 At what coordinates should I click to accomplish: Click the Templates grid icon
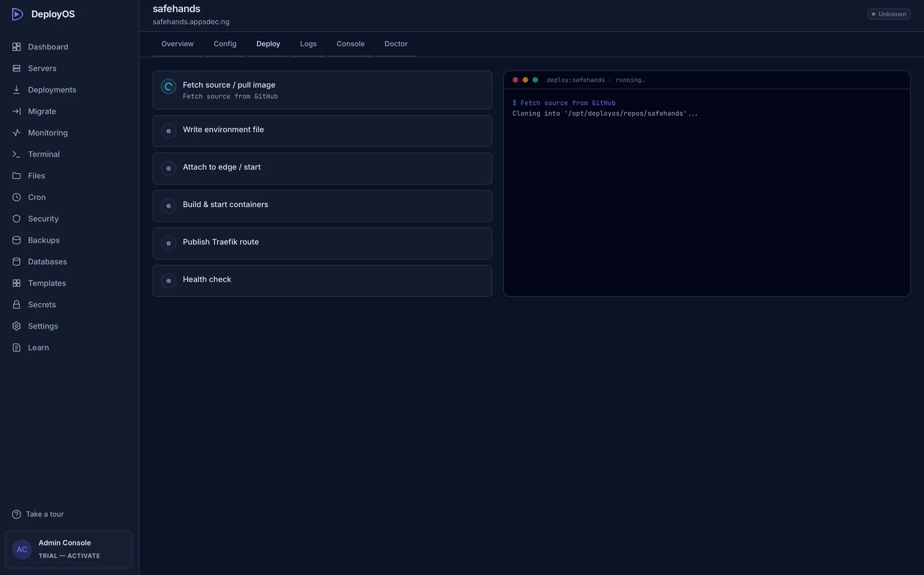point(17,283)
